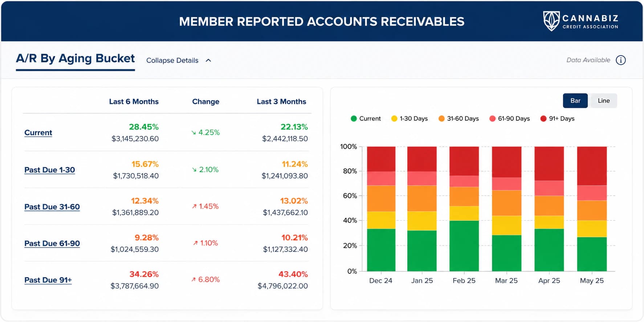Click the up-arrow icon beside 1.45%
Screen dimensions: 644x322
[195, 206]
